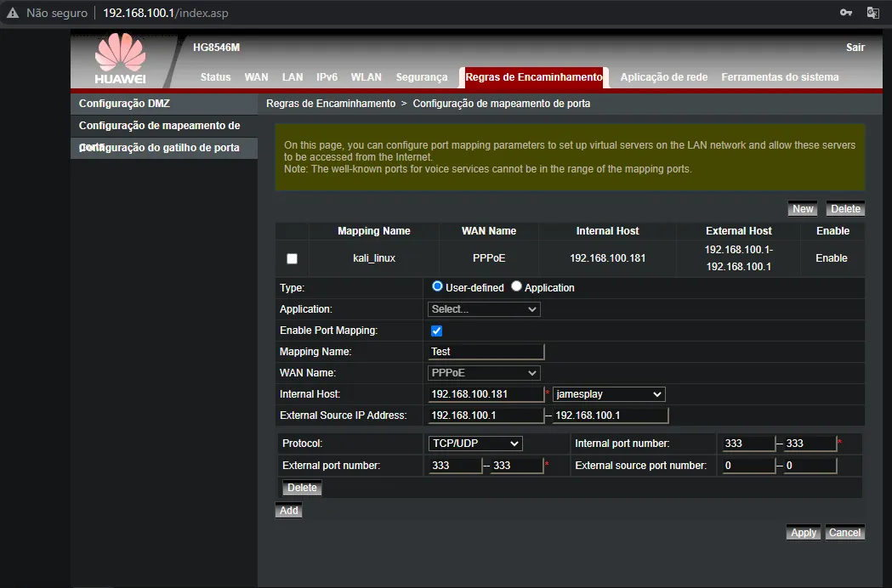Select the Application type radio button
The height and width of the screenshot is (588, 892).
(516, 287)
